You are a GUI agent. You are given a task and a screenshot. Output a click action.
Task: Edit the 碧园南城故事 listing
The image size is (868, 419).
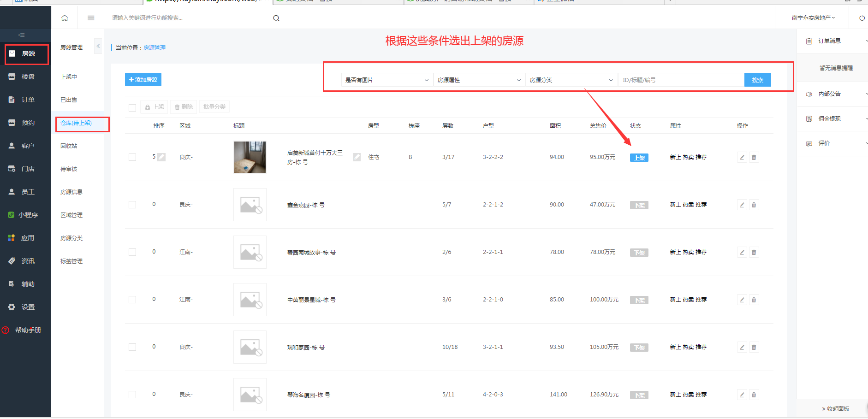[742, 252]
